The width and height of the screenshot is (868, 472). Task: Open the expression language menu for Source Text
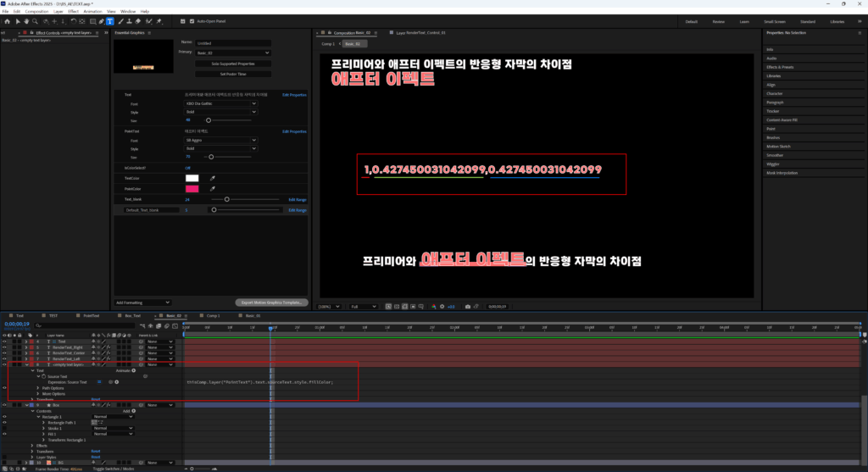click(x=117, y=382)
